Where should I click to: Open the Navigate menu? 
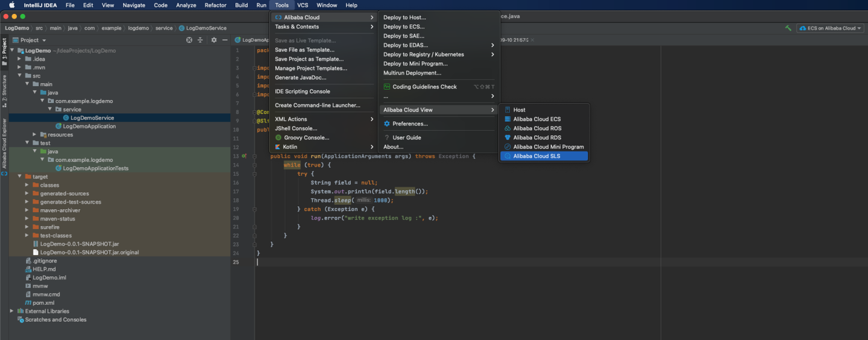tap(134, 5)
